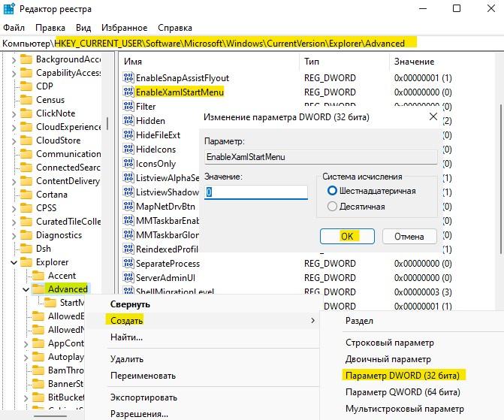Click the IconsOnly value icon
The height and width of the screenshot is (420, 504).
click(x=128, y=163)
